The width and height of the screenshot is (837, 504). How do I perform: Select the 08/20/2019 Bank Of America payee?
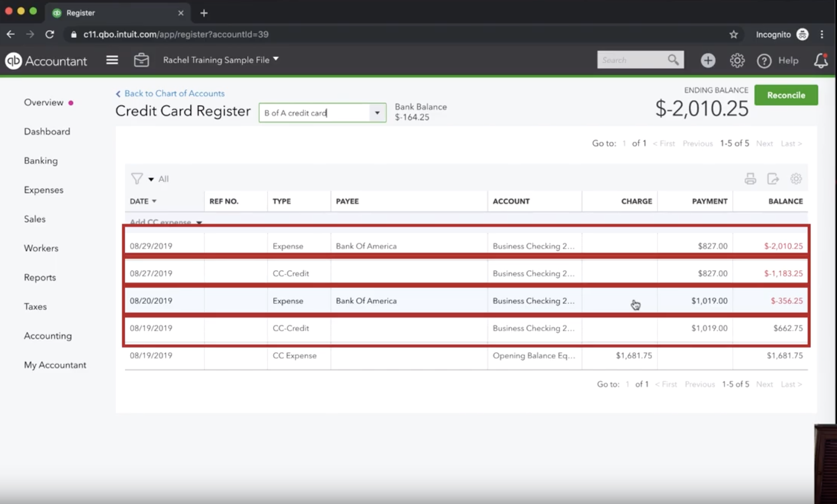(x=366, y=301)
